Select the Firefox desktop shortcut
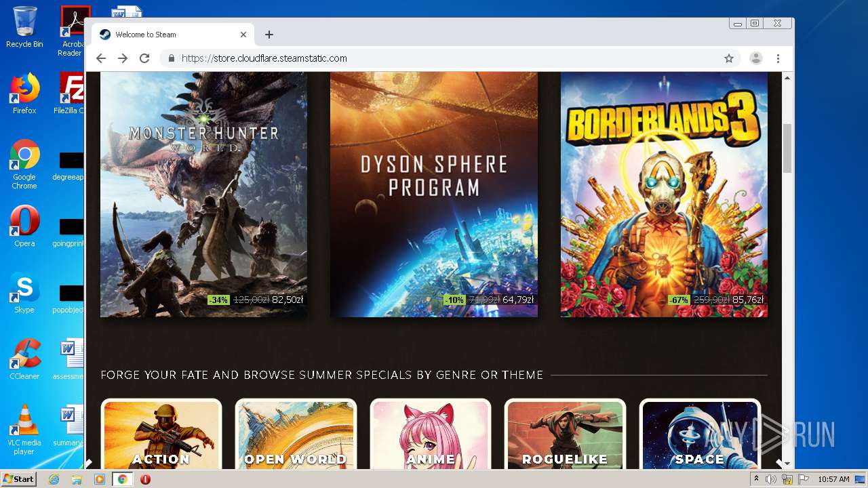868x488 pixels. pyautogui.click(x=24, y=94)
